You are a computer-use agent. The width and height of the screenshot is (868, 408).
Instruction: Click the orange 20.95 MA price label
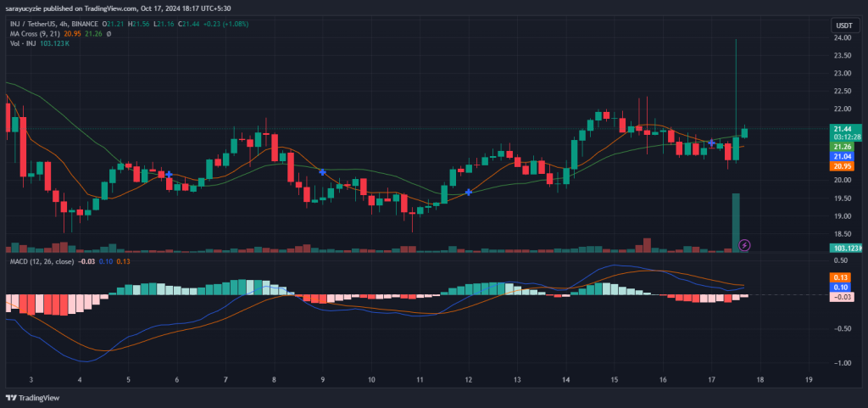click(x=842, y=166)
